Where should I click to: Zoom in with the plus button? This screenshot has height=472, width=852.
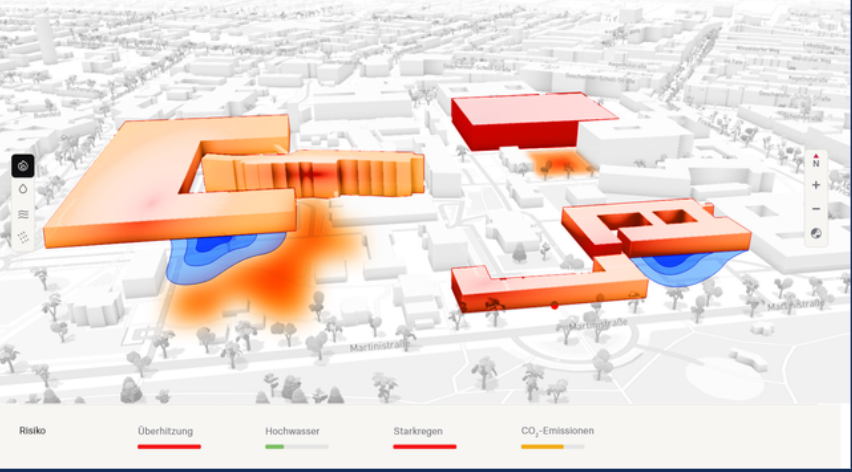click(x=816, y=185)
